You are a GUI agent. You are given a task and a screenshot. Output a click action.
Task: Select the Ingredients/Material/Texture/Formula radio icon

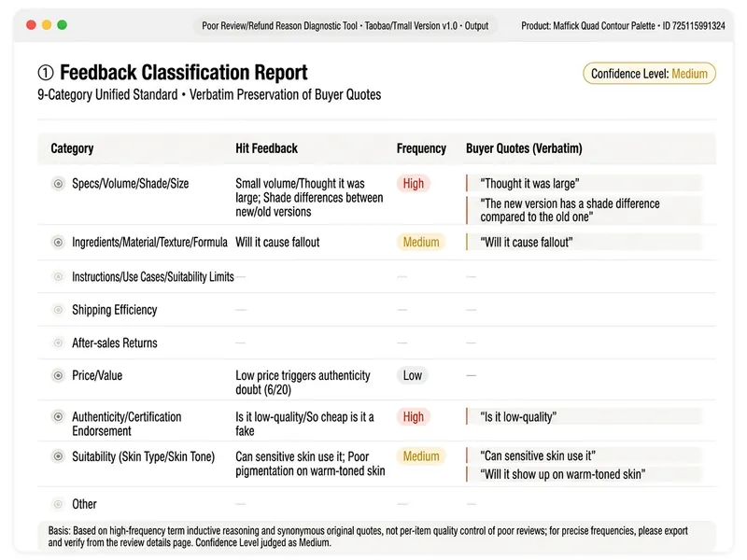pyautogui.click(x=58, y=243)
